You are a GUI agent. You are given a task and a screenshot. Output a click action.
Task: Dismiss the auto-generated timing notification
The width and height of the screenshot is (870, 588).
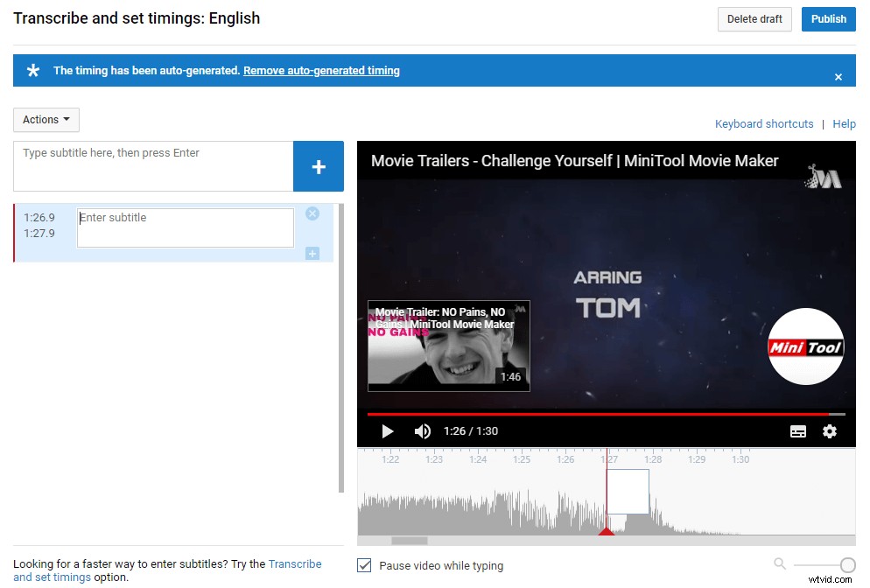(838, 75)
